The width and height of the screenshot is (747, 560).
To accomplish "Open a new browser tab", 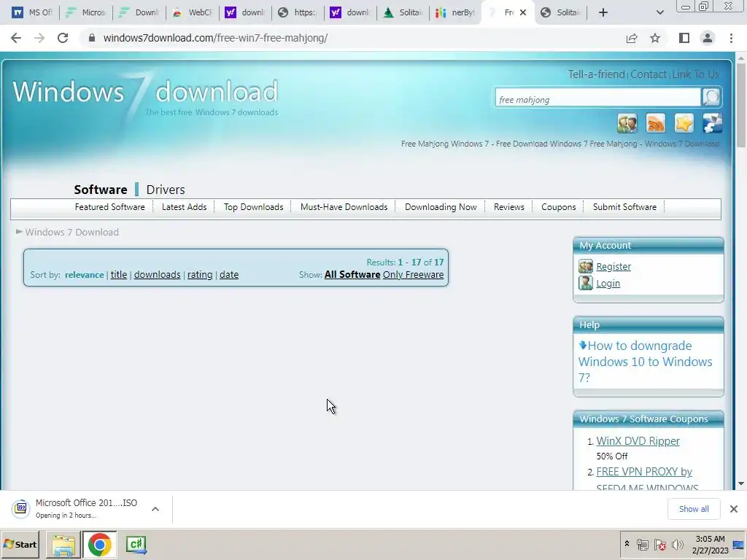I will 603,12.
